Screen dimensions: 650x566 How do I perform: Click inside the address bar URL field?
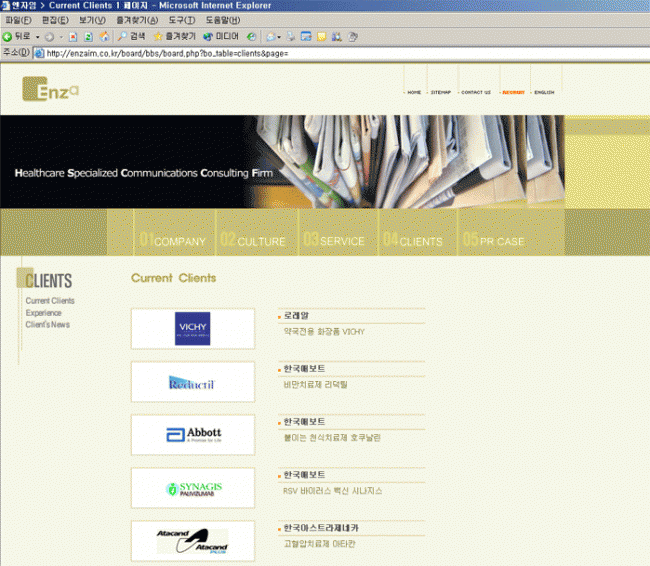[300, 53]
